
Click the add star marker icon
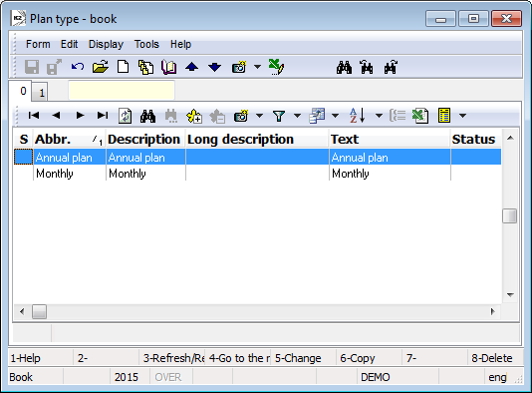[194, 116]
